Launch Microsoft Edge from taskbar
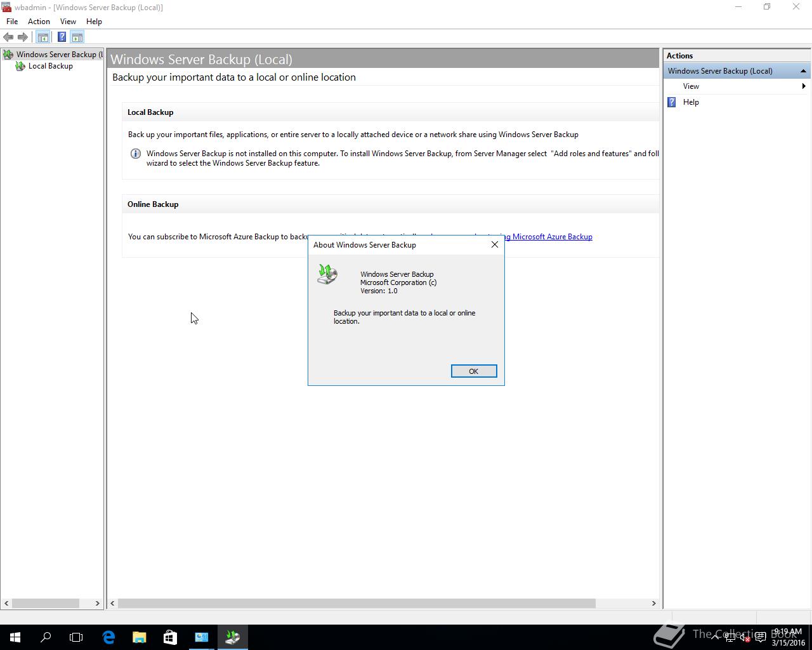 coord(108,637)
